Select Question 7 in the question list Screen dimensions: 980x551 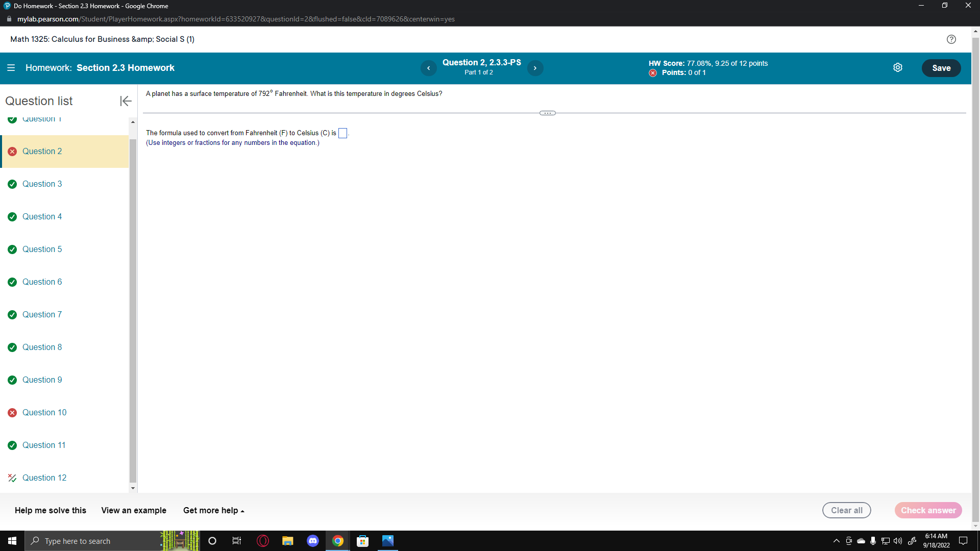(42, 314)
